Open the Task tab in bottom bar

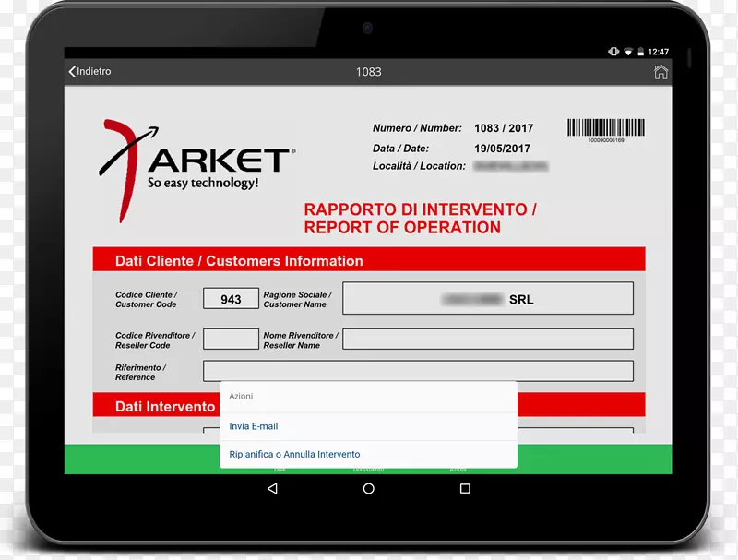coord(280,470)
